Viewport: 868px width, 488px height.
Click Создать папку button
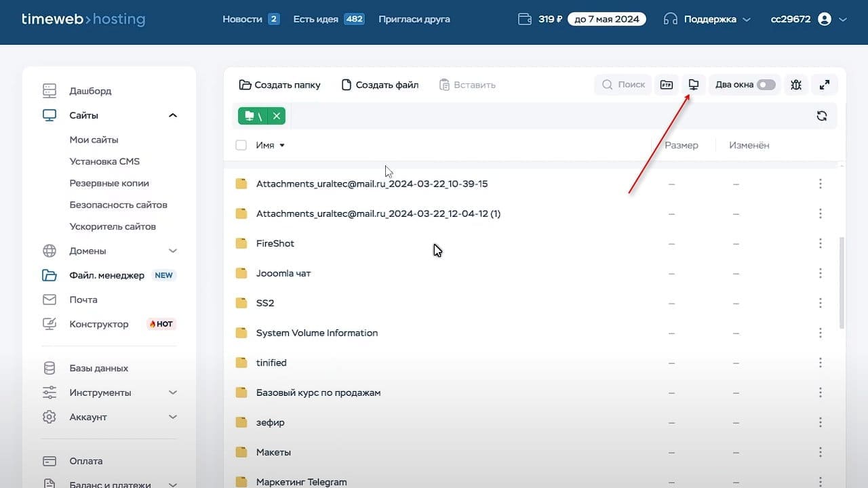(279, 85)
